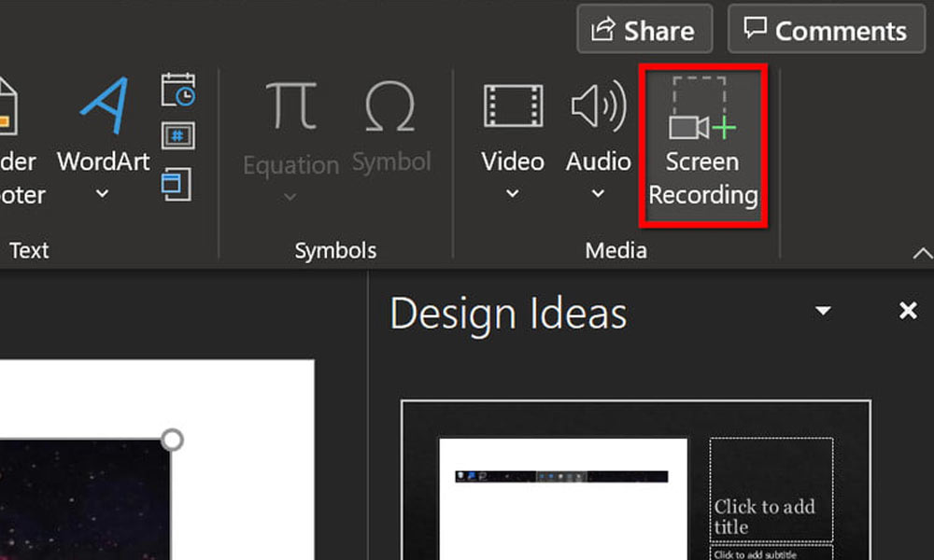Insert a Symbol using the omega icon
Viewport: 934px width, 560px height.
390,107
